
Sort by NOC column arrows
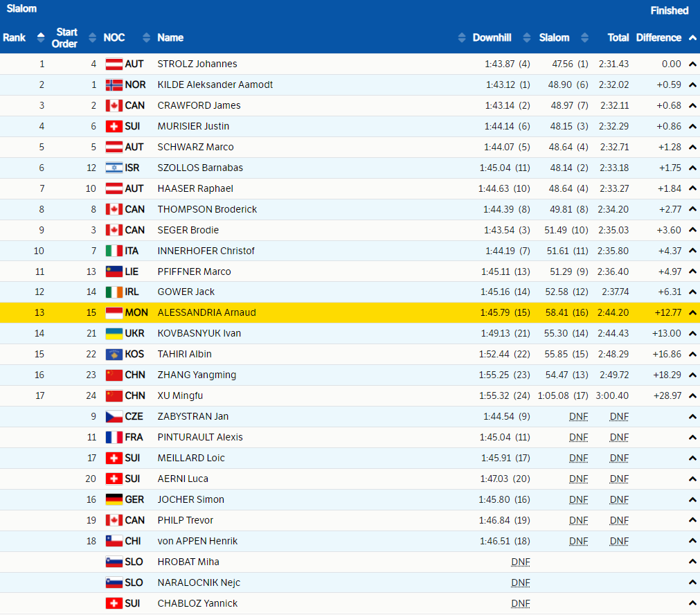tap(146, 37)
